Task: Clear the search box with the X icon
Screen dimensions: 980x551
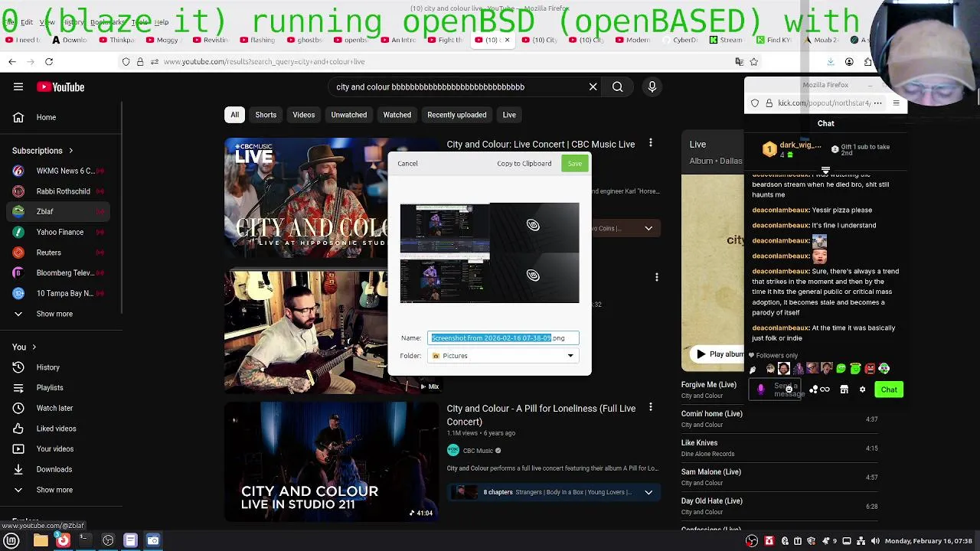Action: [x=593, y=87]
